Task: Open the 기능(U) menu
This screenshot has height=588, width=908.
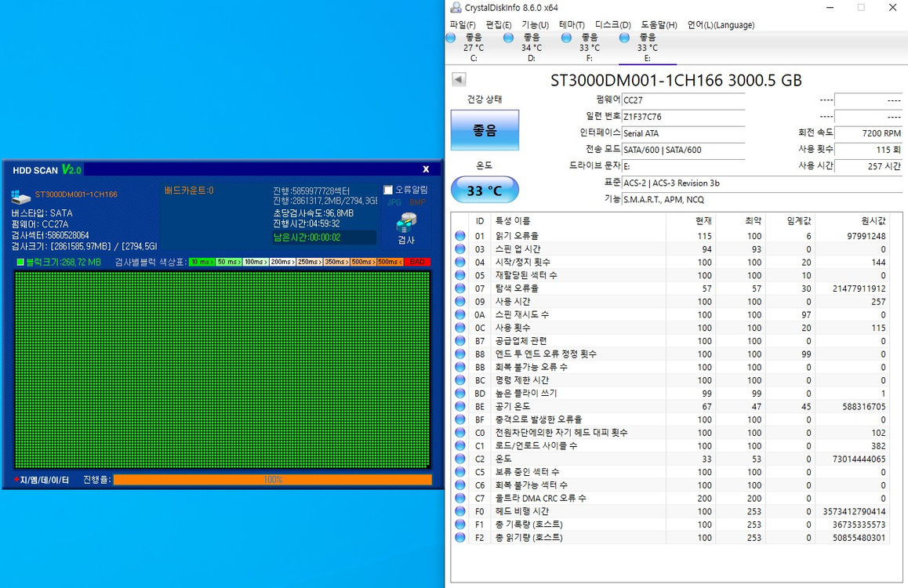Action: [535, 25]
